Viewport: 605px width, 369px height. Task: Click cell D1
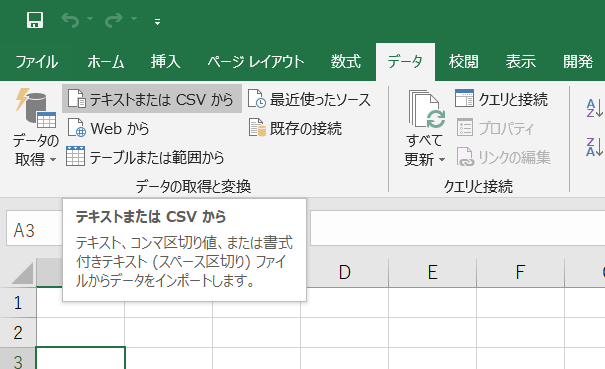[x=345, y=303]
